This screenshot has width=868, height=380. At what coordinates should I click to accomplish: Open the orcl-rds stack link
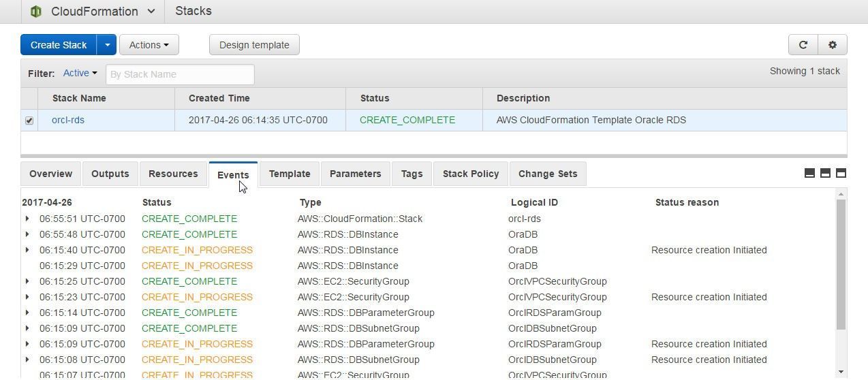click(x=68, y=120)
